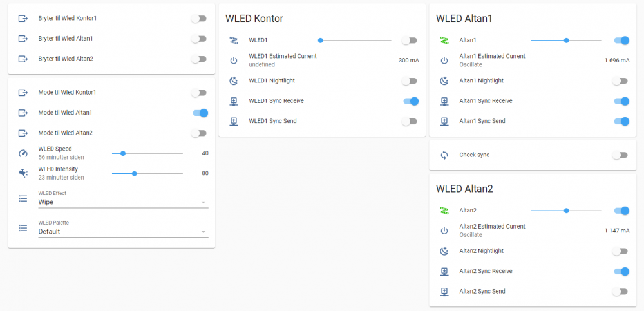The image size is (644, 311).
Task: Click the WLED1 LED strip icon
Action: 233,41
